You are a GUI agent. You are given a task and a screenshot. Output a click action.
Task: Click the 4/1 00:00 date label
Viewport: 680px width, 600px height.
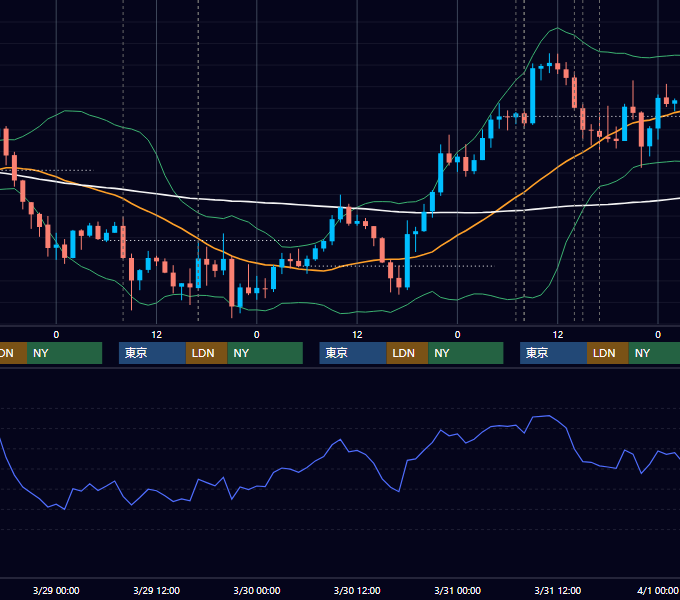(x=658, y=590)
